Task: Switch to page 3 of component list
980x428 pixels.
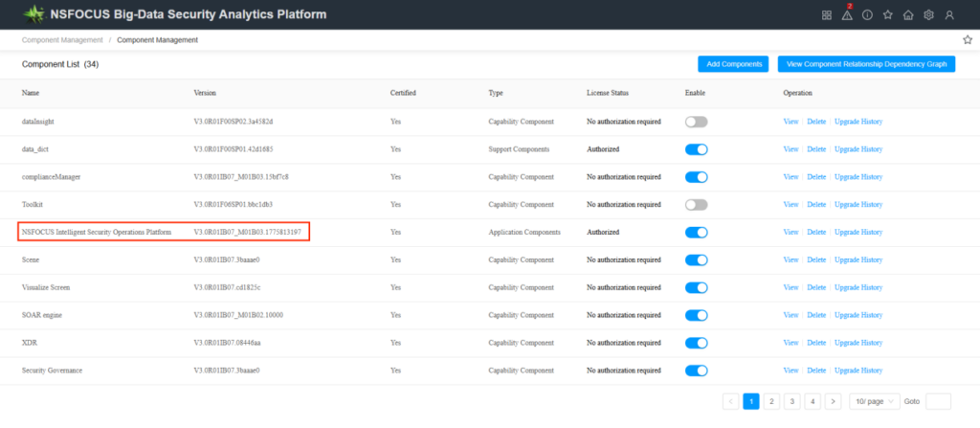Action: pyautogui.click(x=792, y=401)
